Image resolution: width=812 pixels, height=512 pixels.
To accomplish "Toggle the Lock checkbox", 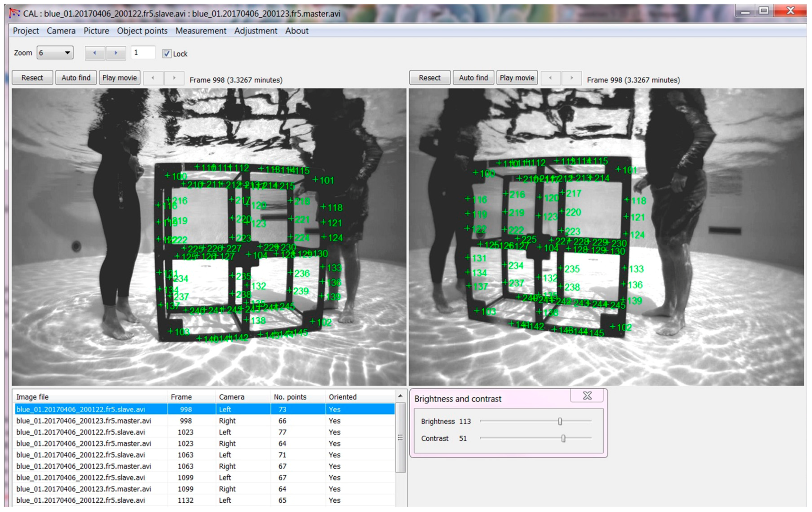I will point(167,54).
